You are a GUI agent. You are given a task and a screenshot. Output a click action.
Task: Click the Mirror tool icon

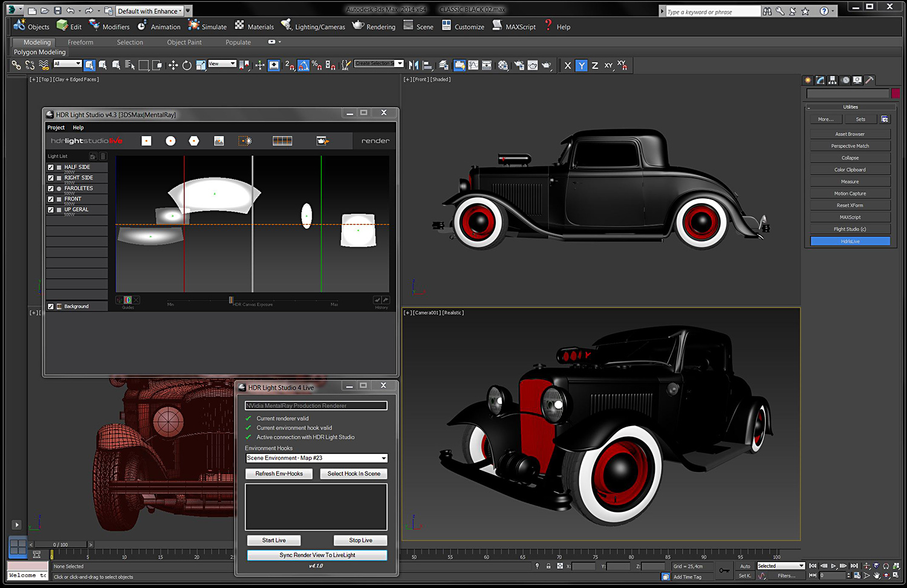[x=414, y=65]
